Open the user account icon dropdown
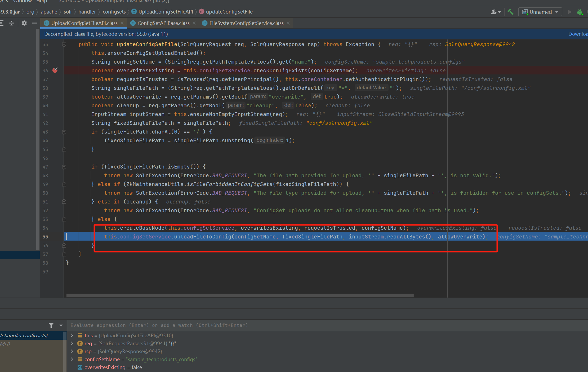The height and width of the screenshot is (372, 588). pyautogui.click(x=496, y=12)
